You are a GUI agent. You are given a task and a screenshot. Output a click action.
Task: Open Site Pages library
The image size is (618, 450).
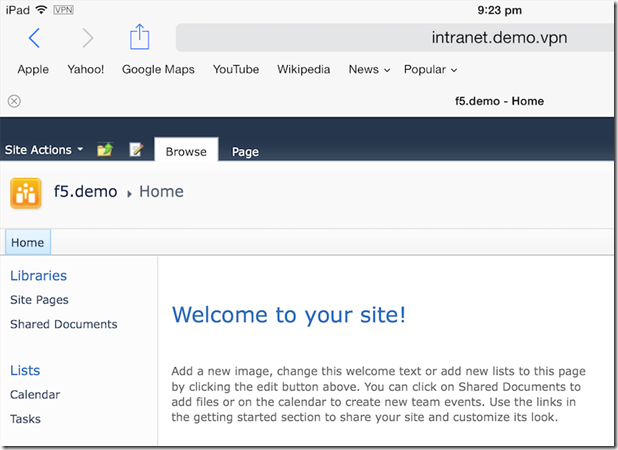[39, 300]
